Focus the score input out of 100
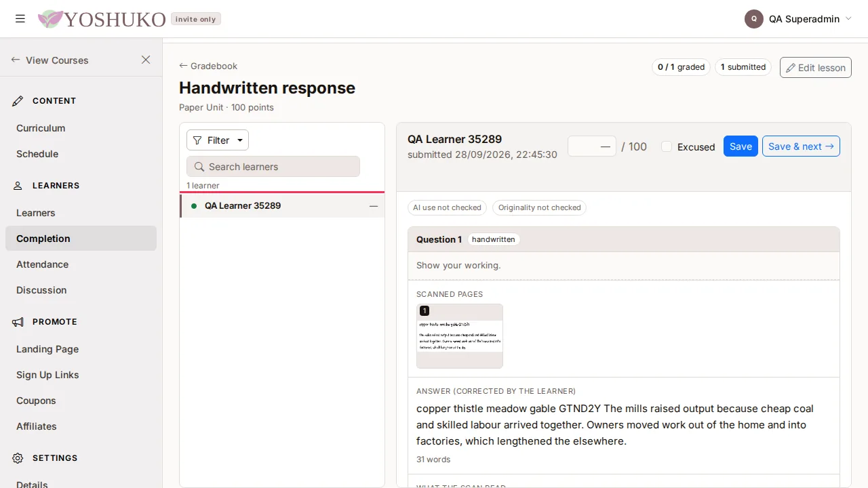 [x=592, y=146]
